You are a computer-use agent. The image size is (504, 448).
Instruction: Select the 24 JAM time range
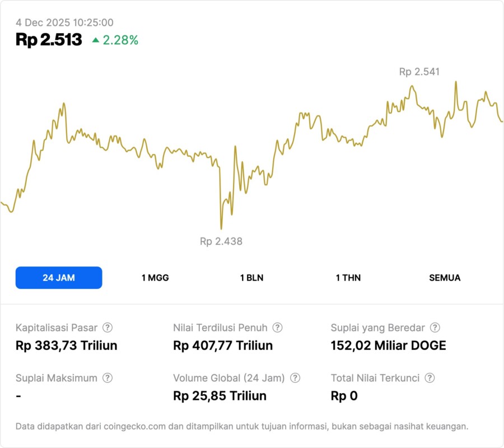pyautogui.click(x=59, y=278)
